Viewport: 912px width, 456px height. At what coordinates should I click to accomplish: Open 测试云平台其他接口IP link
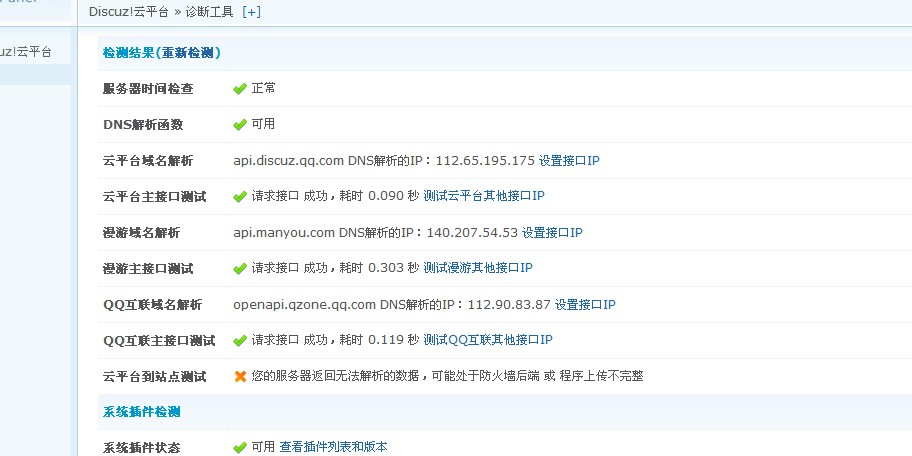coord(484,196)
